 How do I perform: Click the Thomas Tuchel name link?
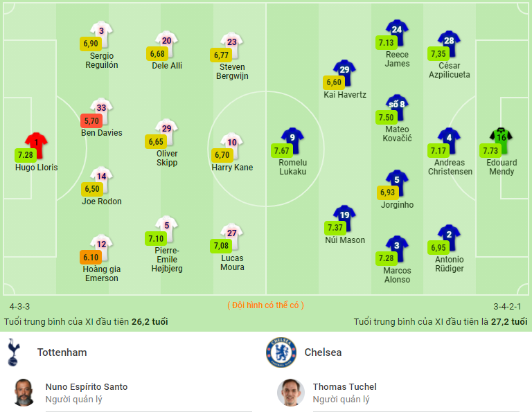(345, 386)
